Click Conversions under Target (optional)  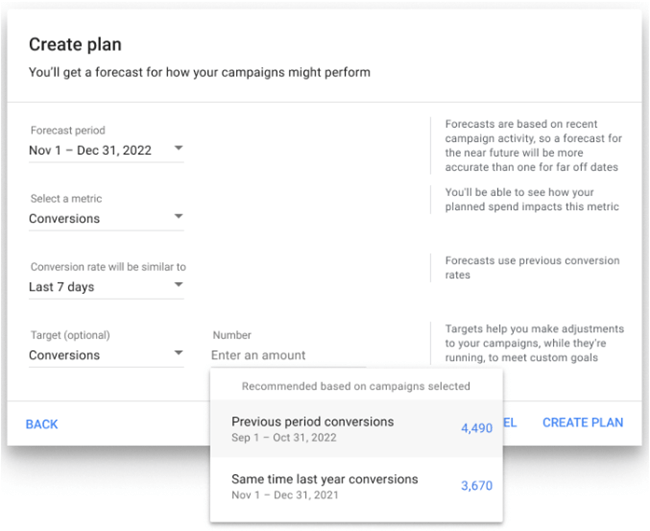tap(64, 355)
